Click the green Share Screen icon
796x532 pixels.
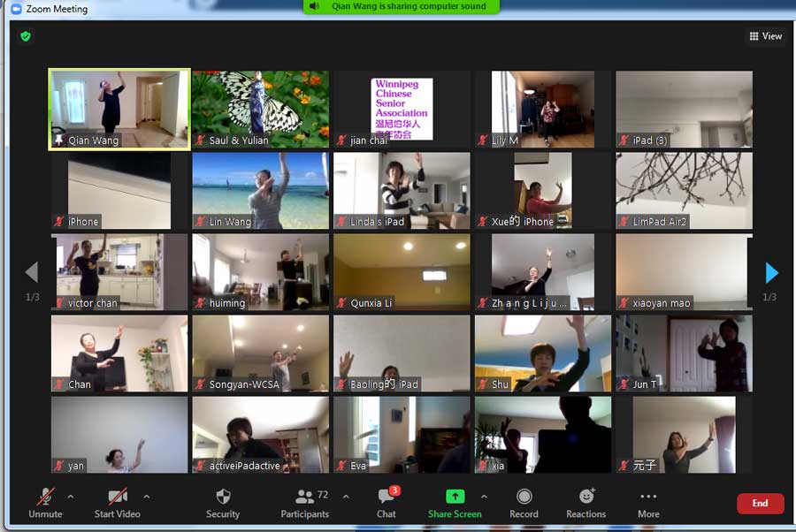455,497
